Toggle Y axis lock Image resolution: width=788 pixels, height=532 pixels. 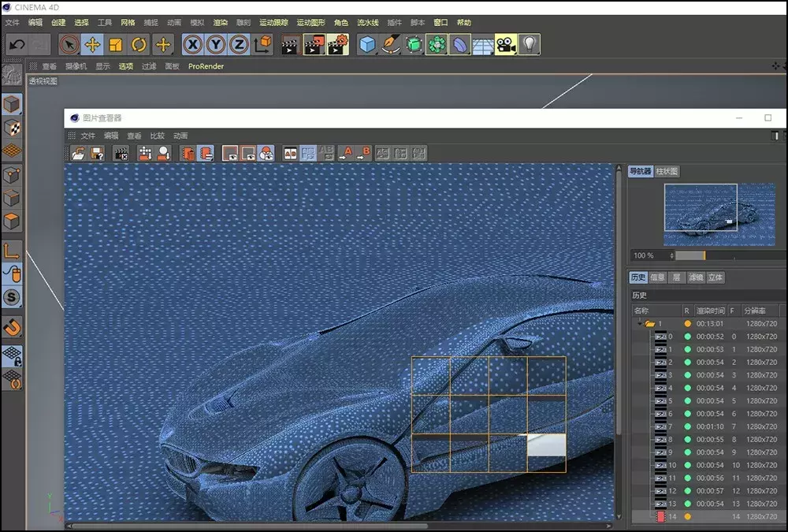point(215,44)
